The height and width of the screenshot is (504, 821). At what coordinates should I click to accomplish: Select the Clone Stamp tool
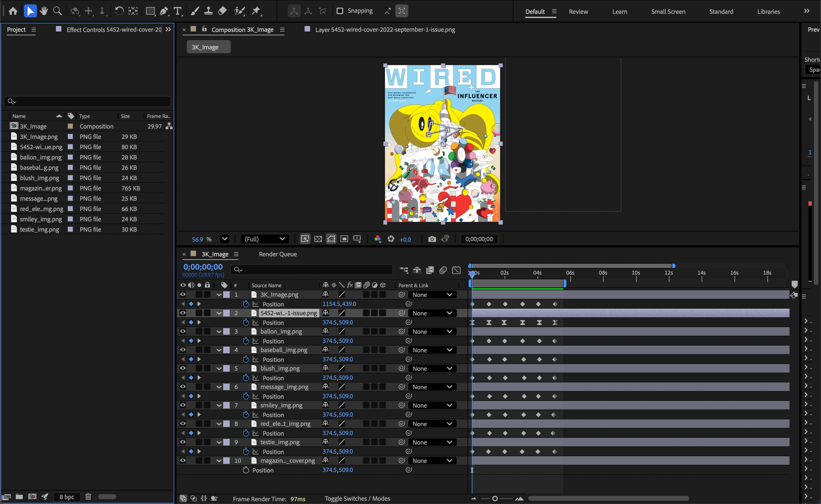209,11
